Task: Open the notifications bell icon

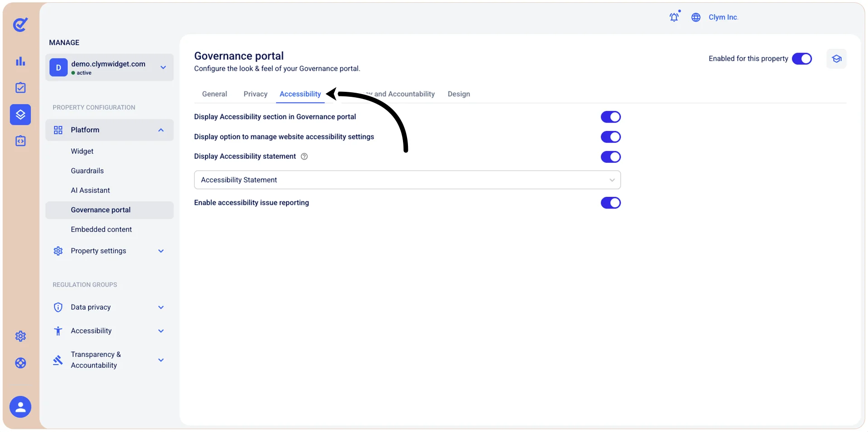Action: (674, 17)
